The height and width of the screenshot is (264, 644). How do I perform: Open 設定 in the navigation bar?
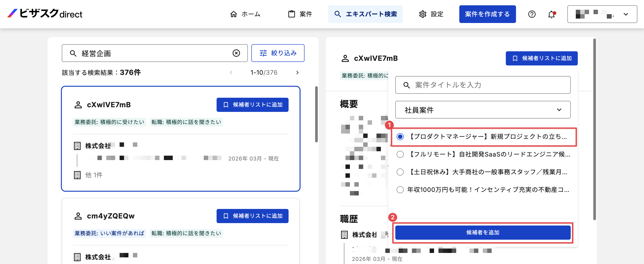pyautogui.click(x=431, y=14)
